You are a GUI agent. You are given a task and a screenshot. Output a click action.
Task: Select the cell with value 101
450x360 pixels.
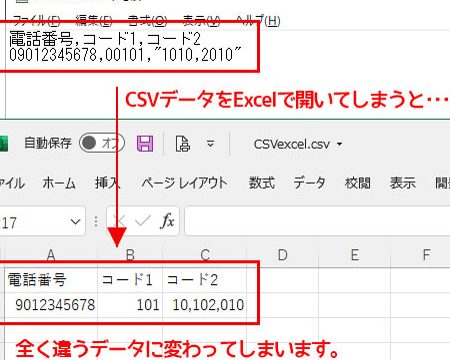[x=130, y=305]
